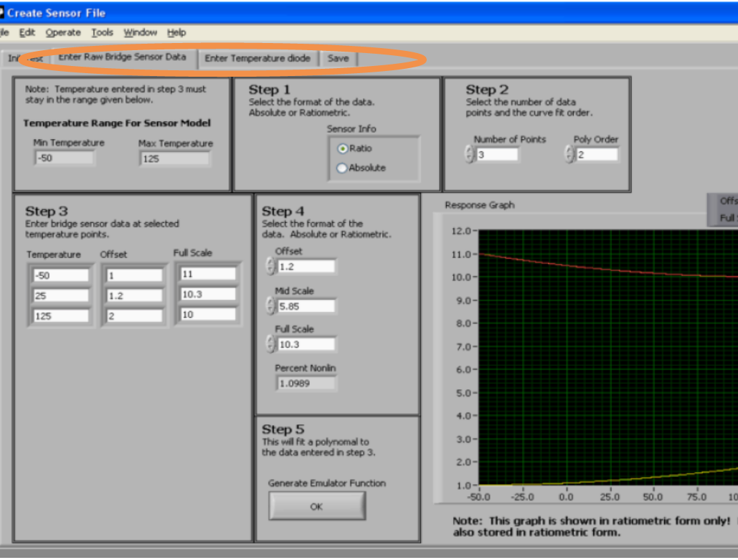Screen dimensions: 738x560
Task: Click the Step 3 temperature cell 125
Action: pos(61,315)
